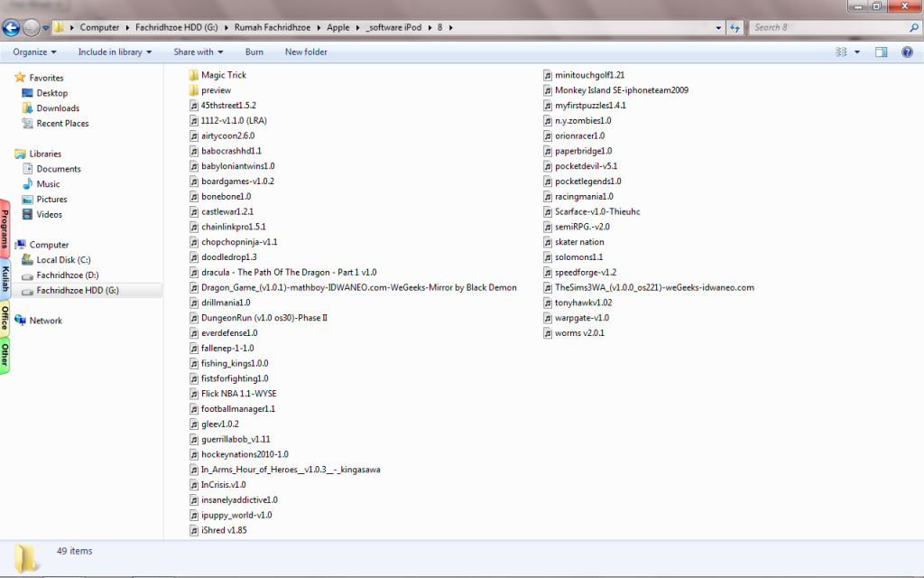Select Favorites in the navigation pane
Image resolution: width=924 pixels, height=578 pixels.
tap(46, 78)
